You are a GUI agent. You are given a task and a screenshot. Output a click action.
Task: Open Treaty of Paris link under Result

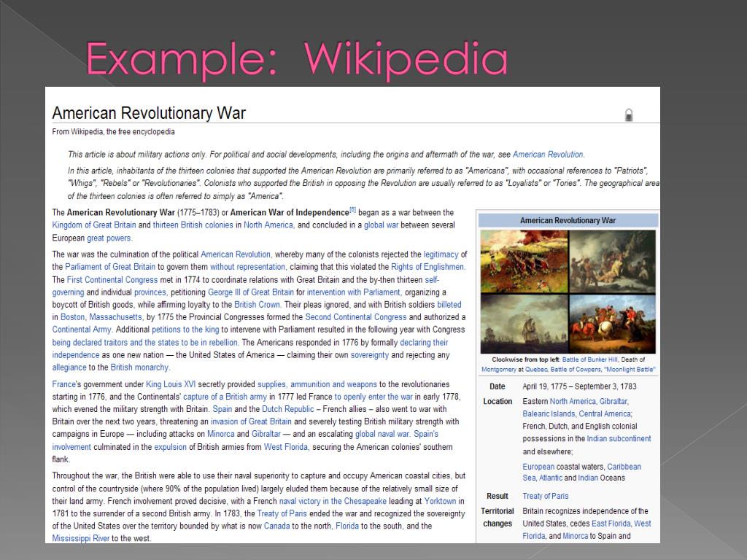[546, 496]
